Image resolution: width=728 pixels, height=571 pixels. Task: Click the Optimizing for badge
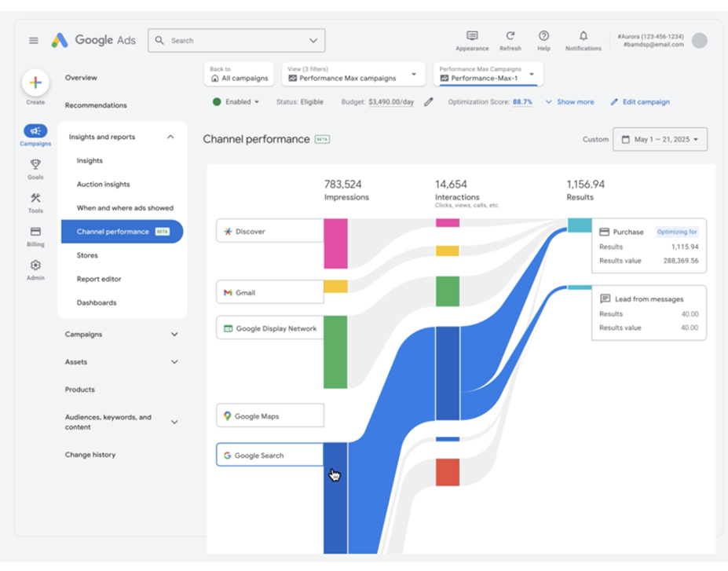677,232
